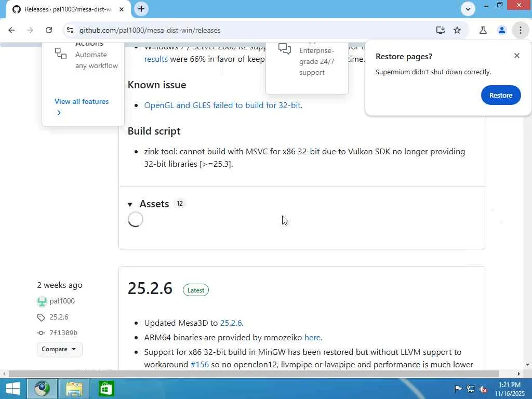Install app icon in address bar
The image size is (532, 399).
[x=440, y=30]
